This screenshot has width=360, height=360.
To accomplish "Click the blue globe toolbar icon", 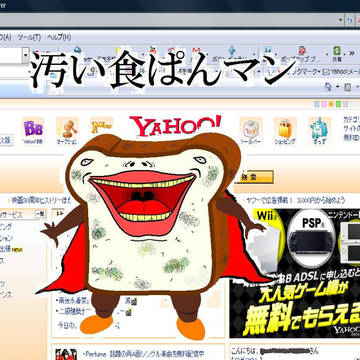I will tap(78, 50).
